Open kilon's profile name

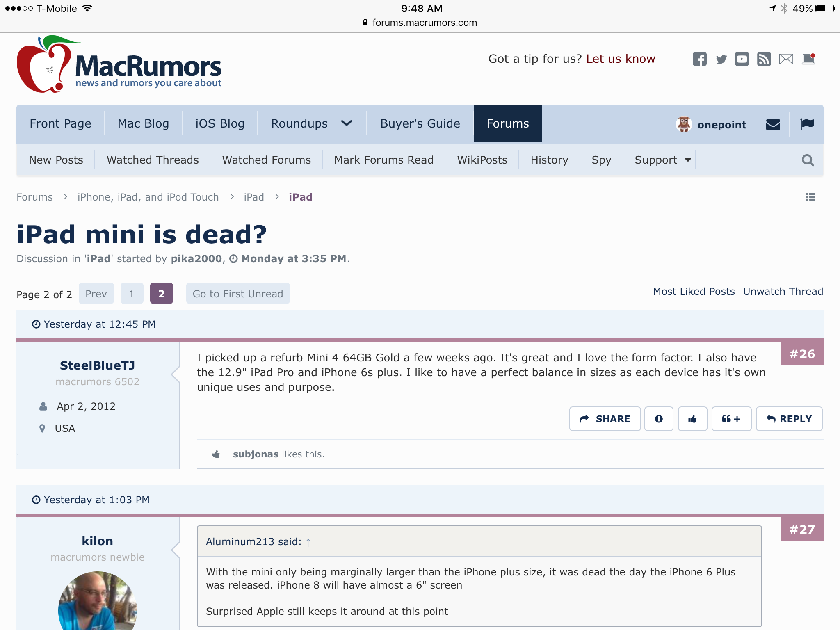98,541
